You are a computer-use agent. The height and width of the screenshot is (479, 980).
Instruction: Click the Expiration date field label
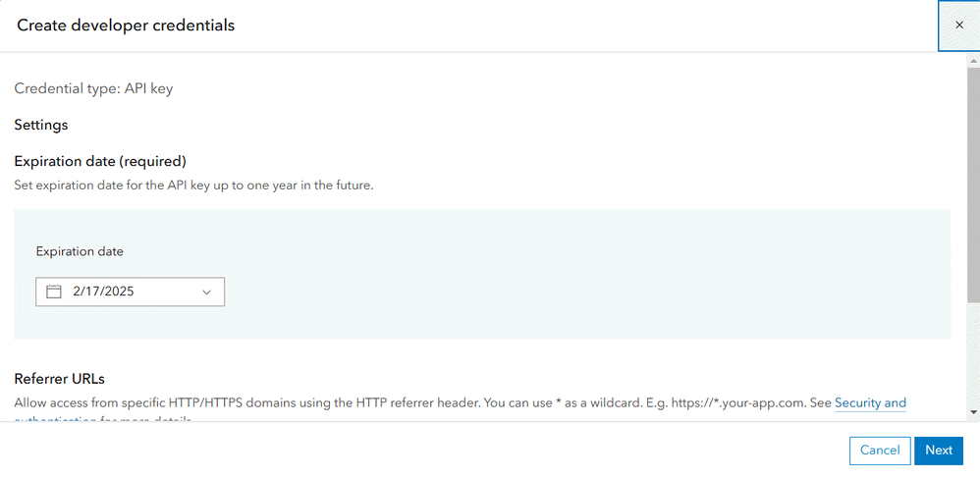80,251
